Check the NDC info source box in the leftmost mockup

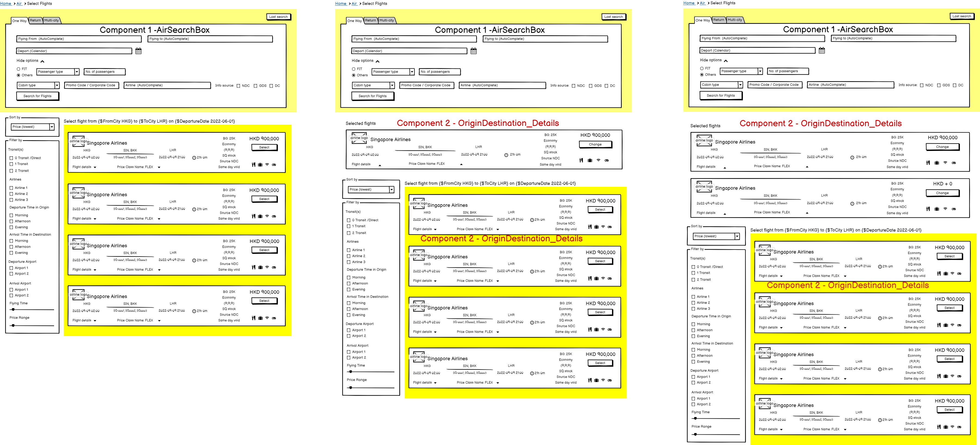pyautogui.click(x=238, y=86)
